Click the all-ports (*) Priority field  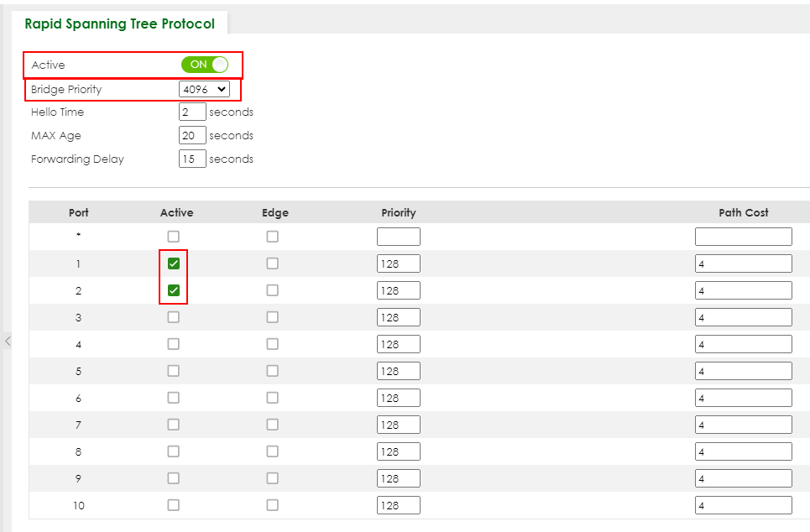(398, 237)
